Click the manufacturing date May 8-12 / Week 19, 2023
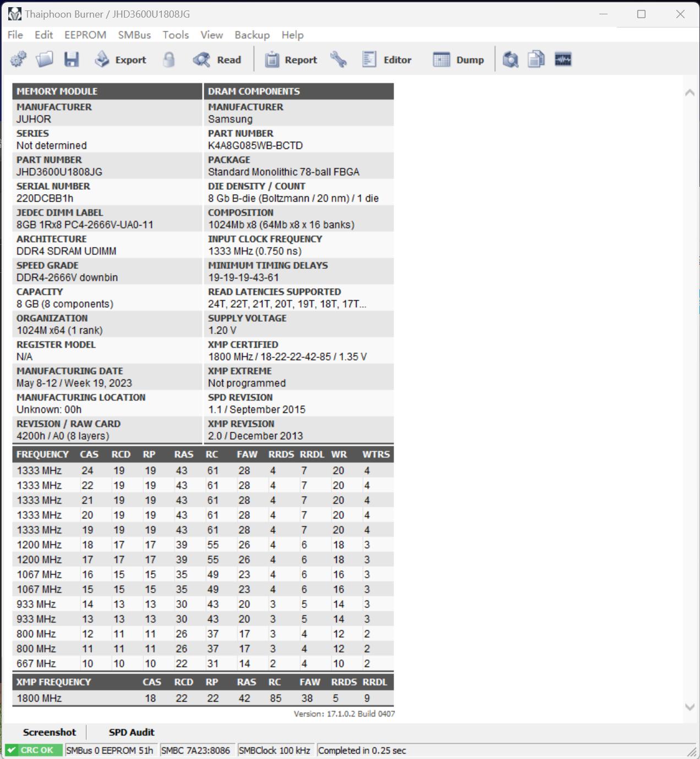The image size is (700, 759). 74,383
